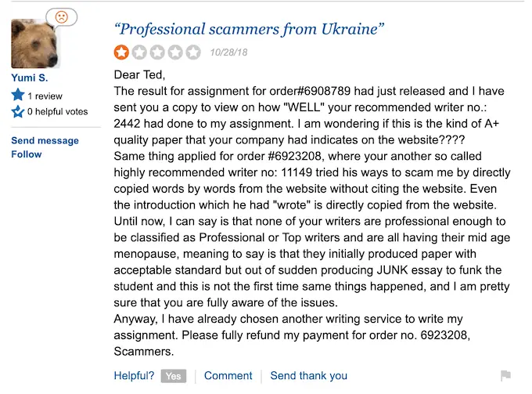Click the third gray rating star
This screenshot has width=532, height=394.
tap(157, 53)
